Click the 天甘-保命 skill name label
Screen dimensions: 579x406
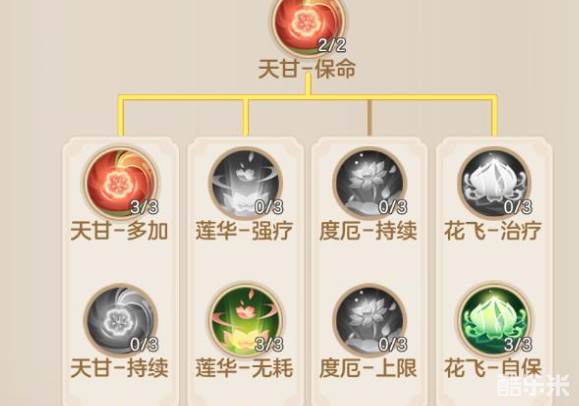(x=307, y=69)
